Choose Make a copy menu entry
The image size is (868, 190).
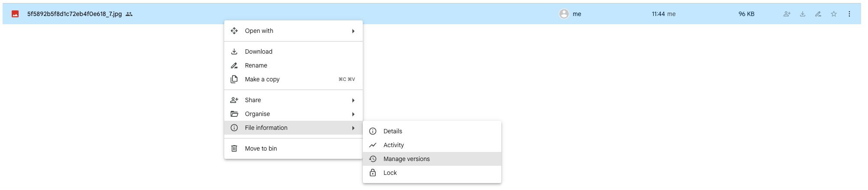[x=294, y=79]
